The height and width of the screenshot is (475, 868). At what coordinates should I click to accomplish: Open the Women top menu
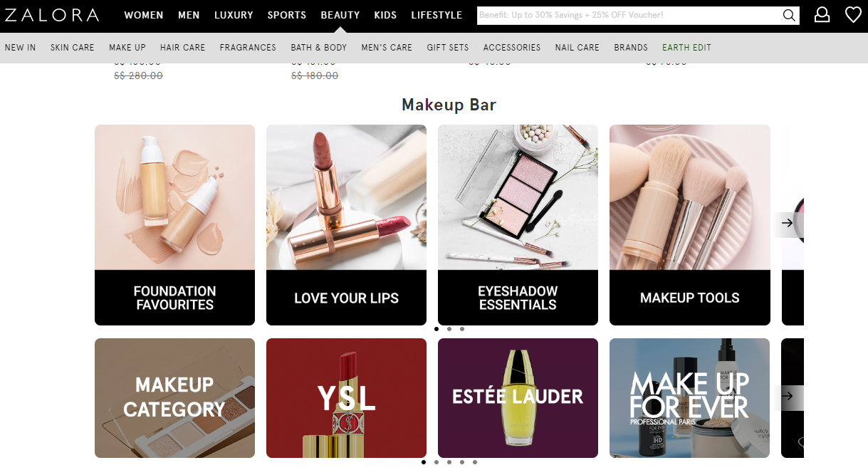[143, 15]
